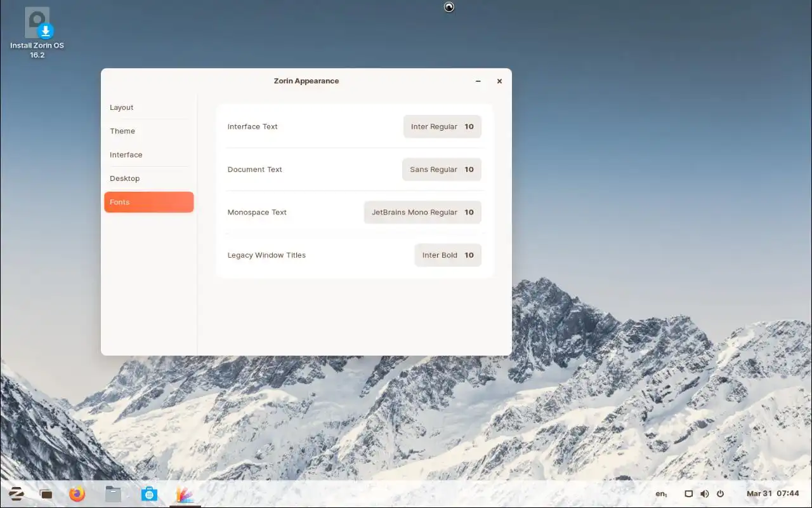Select the Fonts sidebar item

(x=149, y=202)
